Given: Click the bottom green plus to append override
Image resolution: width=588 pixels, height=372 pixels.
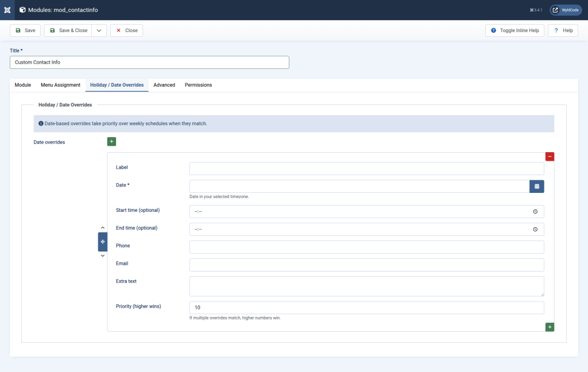Looking at the screenshot, I should click(550, 327).
